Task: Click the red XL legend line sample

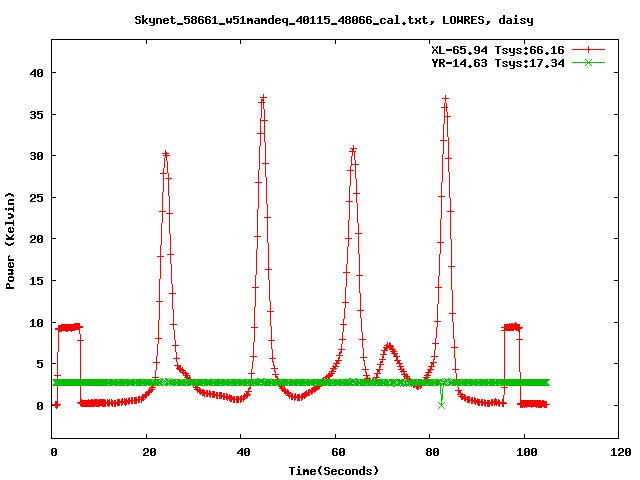Action: (588, 50)
